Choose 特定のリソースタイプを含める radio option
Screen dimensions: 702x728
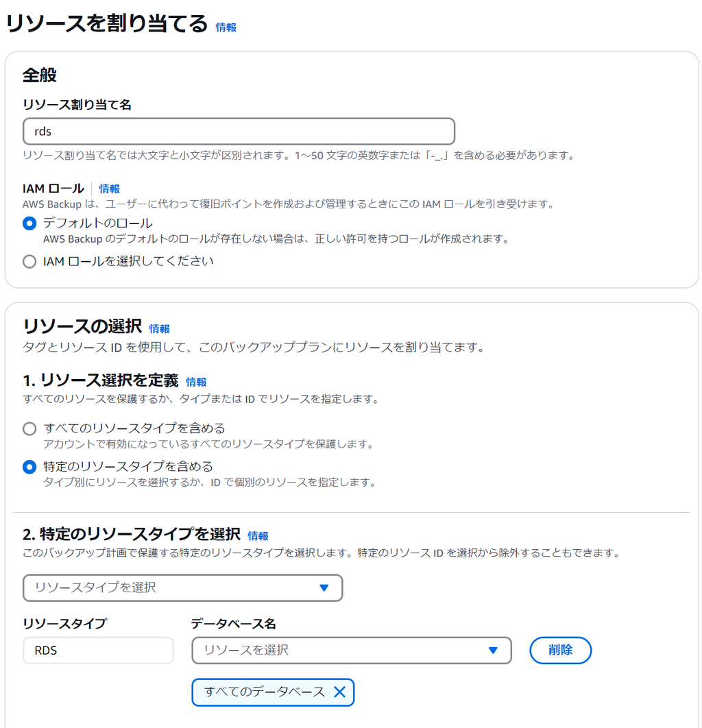point(29,467)
